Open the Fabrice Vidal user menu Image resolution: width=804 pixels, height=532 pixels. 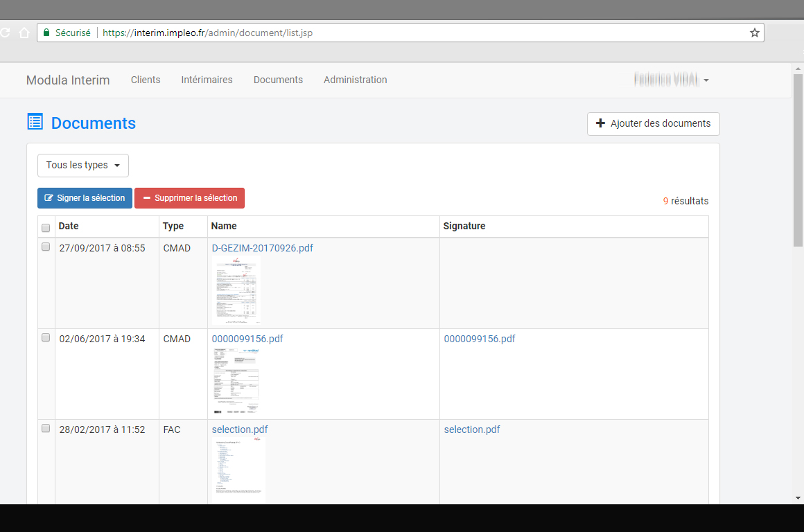(x=672, y=80)
